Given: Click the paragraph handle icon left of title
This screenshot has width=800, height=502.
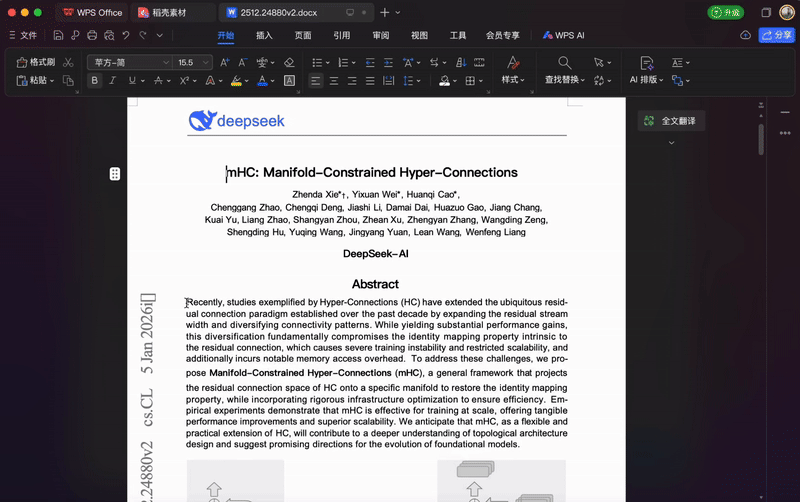Looking at the screenshot, I should (x=115, y=174).
